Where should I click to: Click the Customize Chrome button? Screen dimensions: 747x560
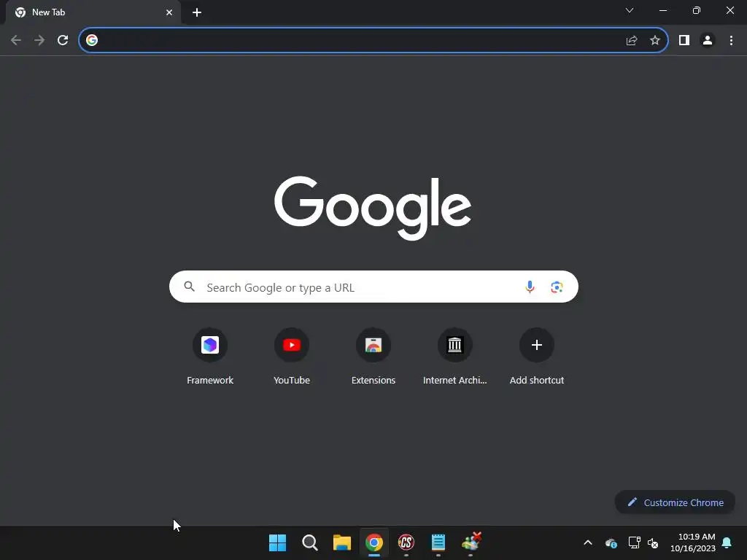coord(675,502)
